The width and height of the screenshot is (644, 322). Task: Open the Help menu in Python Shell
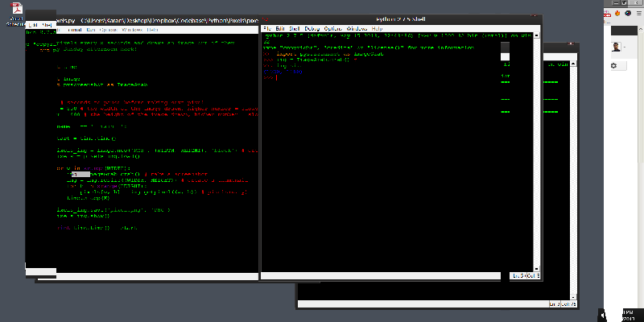coord(377,28)
